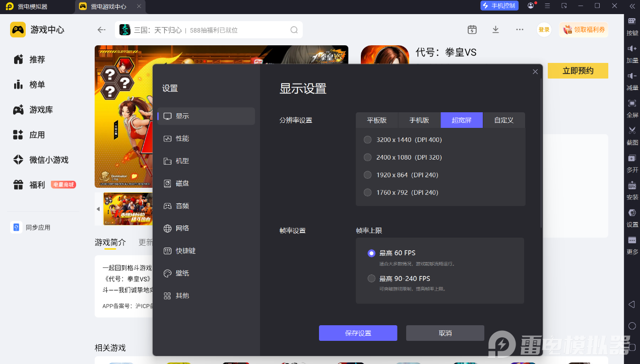Image resolution: width=640 pixels, height=364 pixels.
Task: Open 游戏库 game library
Action: [33, 110]
